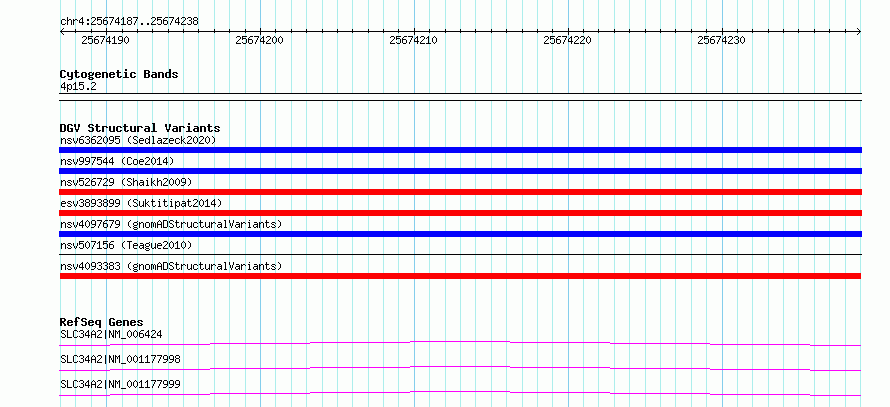Click ruler position 25674210
The image size is (890, 407).
(x=414, y=40)
